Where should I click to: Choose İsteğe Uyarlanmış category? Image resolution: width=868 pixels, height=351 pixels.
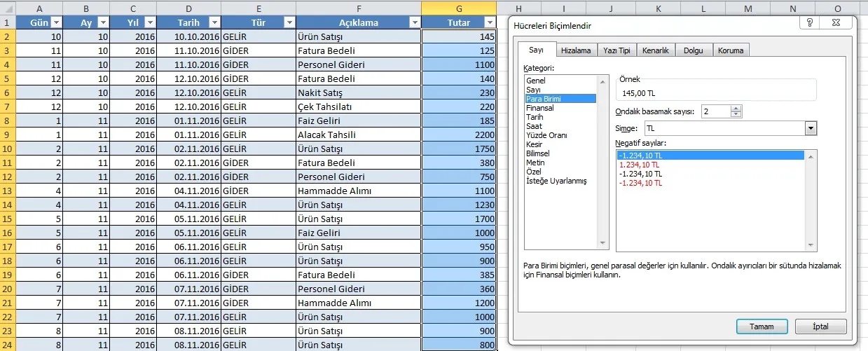click(x=556, y=181)
